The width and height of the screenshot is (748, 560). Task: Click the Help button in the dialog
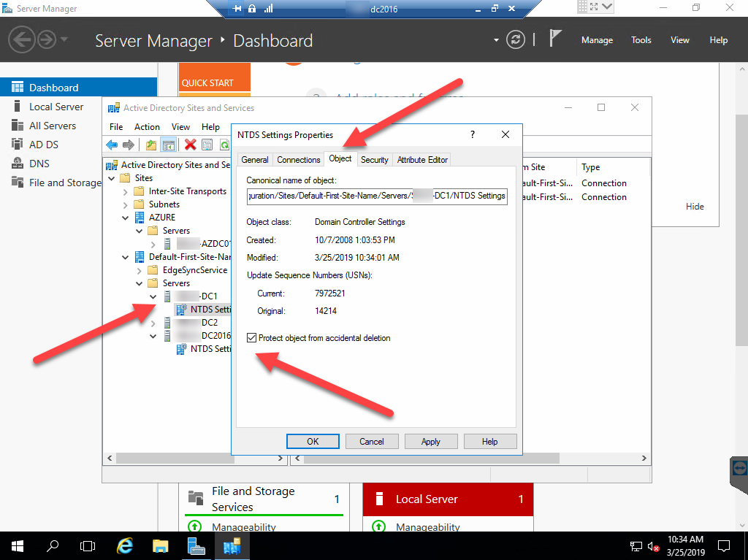click(490, 441)
